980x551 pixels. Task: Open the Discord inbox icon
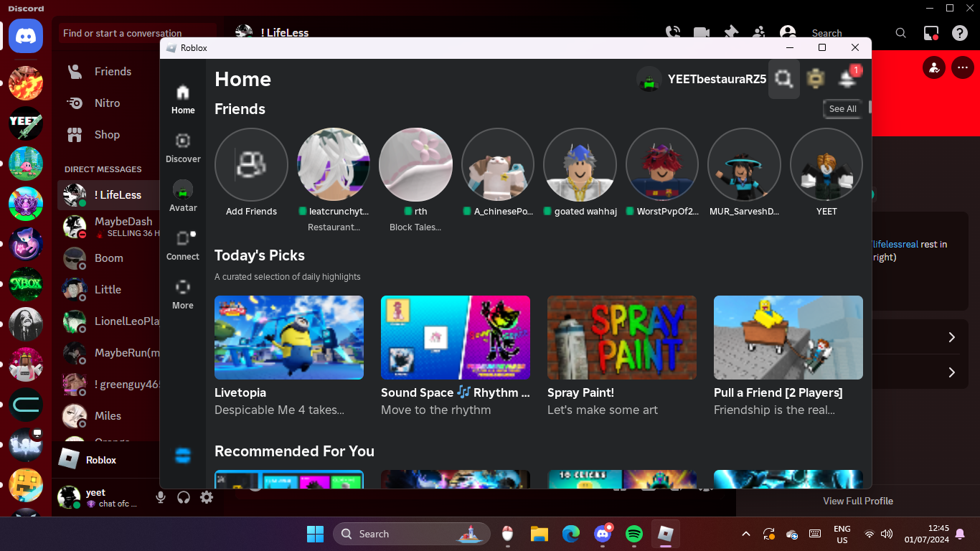[x=931, y=33]
